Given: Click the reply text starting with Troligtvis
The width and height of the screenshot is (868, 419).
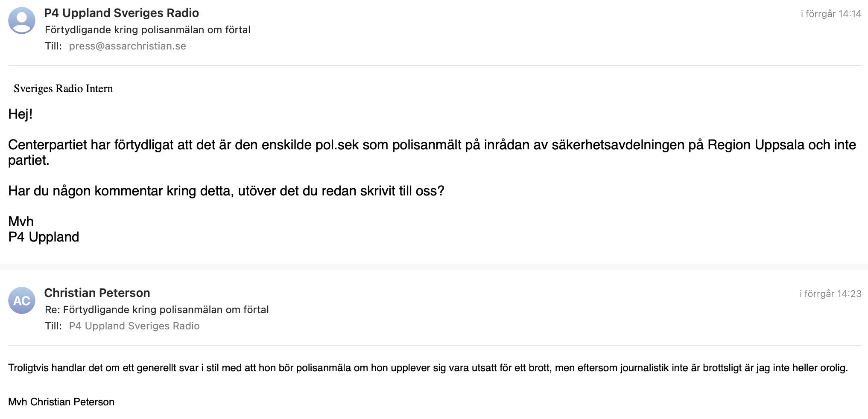Looking at the screenshot, I should pyautogui.click(x=428, y=368).
